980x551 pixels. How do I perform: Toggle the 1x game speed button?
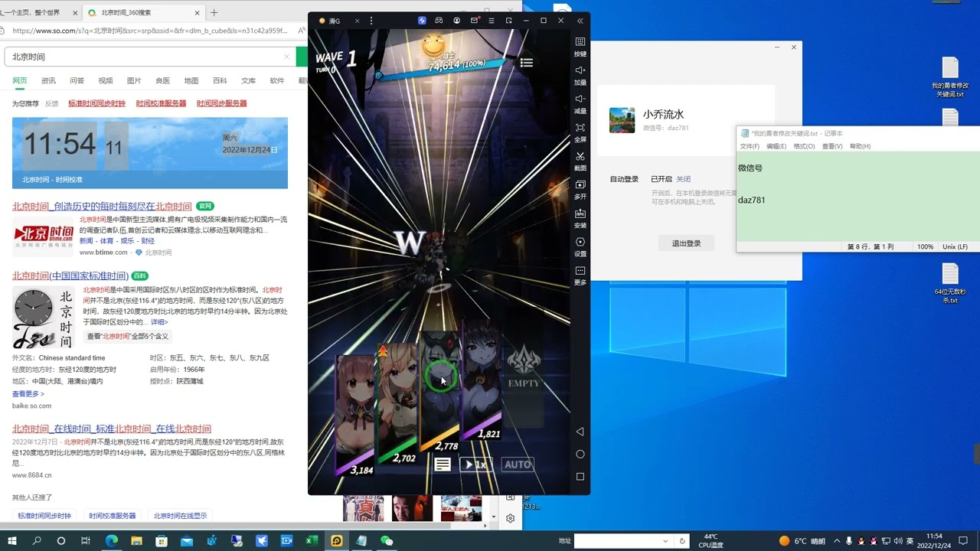(475, 465)
